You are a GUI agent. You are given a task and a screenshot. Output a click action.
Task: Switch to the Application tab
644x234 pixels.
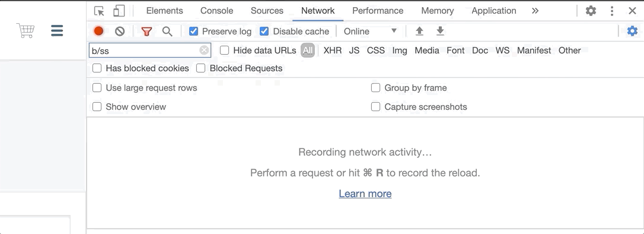click(x=494, y=11)
